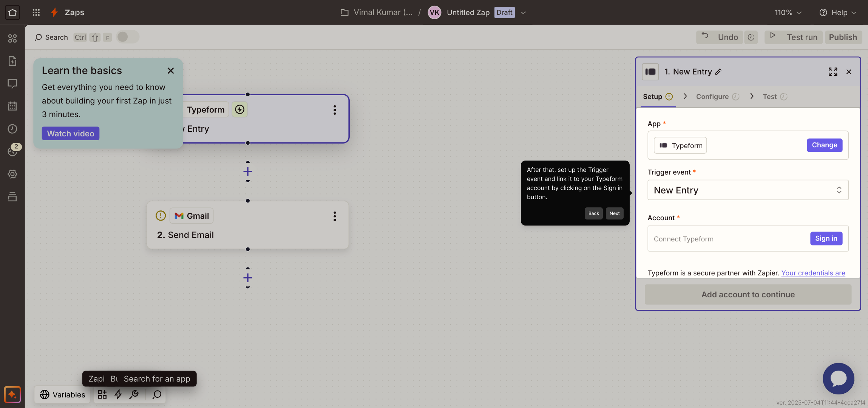The image size is (868, 408).
Task: Click Back in the tooltip
Action: [593, 213]
